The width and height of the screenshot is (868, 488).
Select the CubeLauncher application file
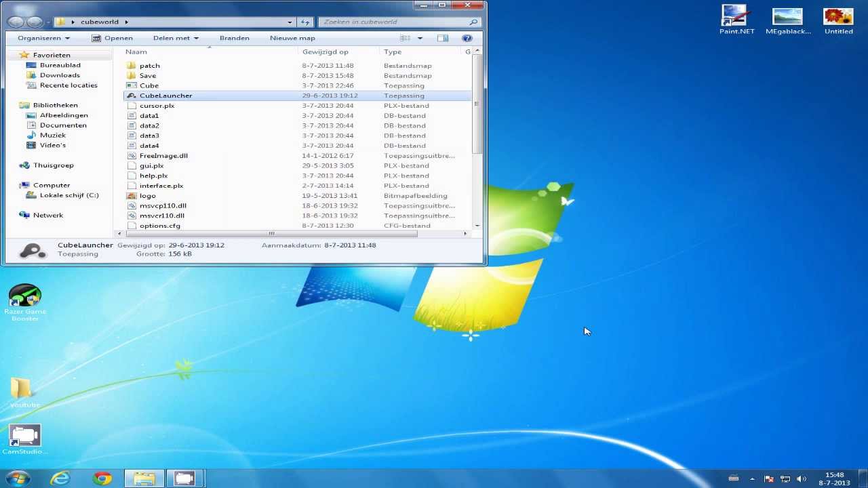click(x=165, y=96)
